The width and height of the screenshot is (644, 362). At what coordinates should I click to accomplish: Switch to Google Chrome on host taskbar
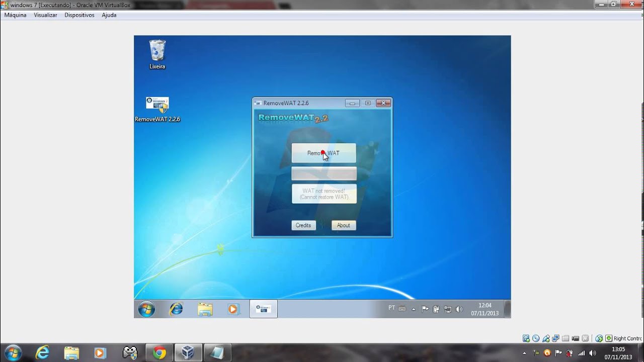pyautogui.click(x=159, y=353)
